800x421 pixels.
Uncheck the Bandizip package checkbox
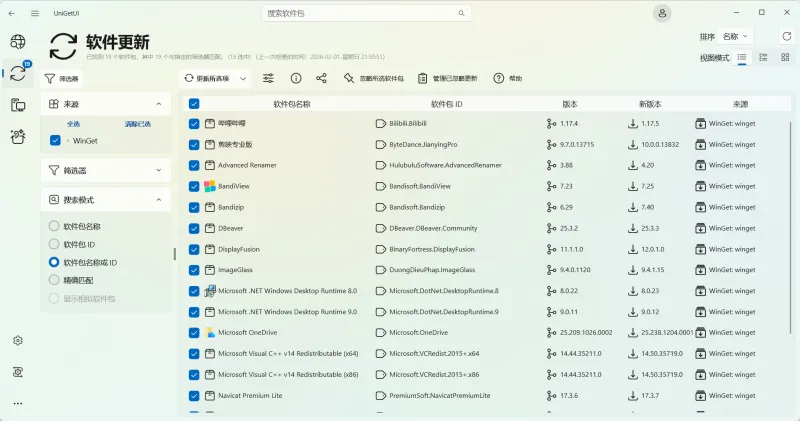pyautogui.click(x=194, y=207)
